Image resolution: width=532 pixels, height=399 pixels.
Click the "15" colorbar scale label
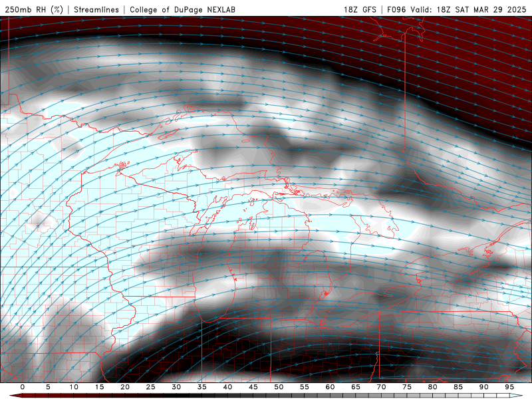[x=99, y=387]
